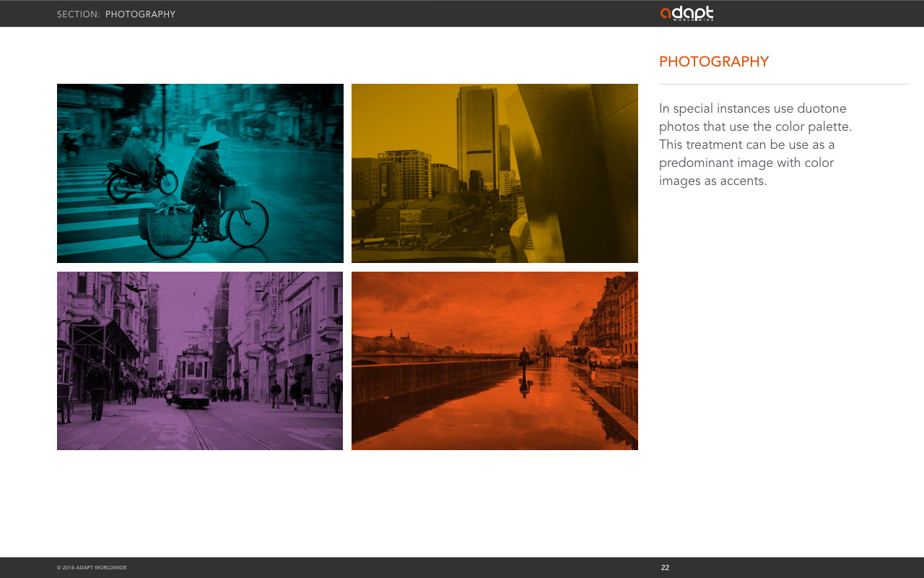Viewport: 924px width, 578px height.
Task: Select the yellow skyscraper duotone photo
Action: (x=494, y=173)
